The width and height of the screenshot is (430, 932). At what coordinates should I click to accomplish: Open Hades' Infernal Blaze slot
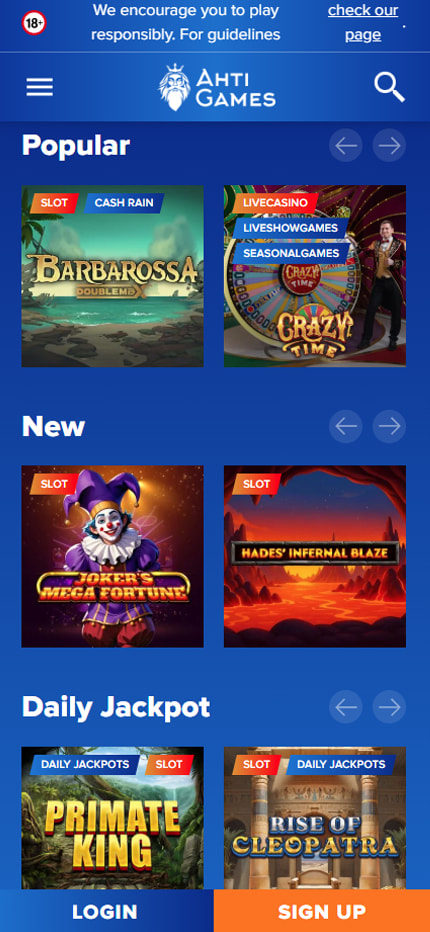click(x=315, y=557)
